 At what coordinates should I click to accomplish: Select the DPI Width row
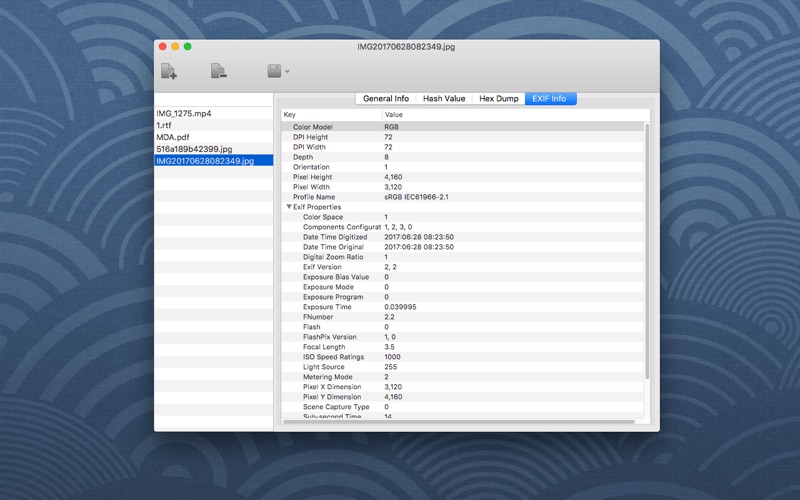coord(462,147)
